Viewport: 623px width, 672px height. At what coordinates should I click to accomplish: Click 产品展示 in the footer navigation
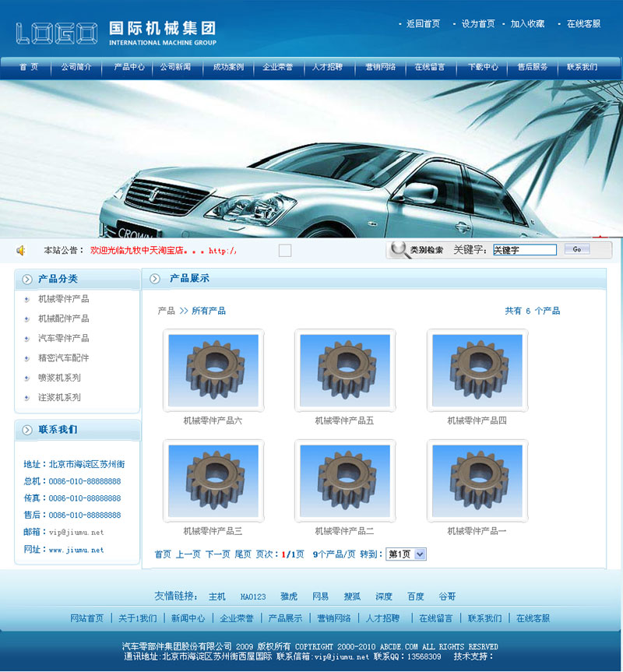285,618
